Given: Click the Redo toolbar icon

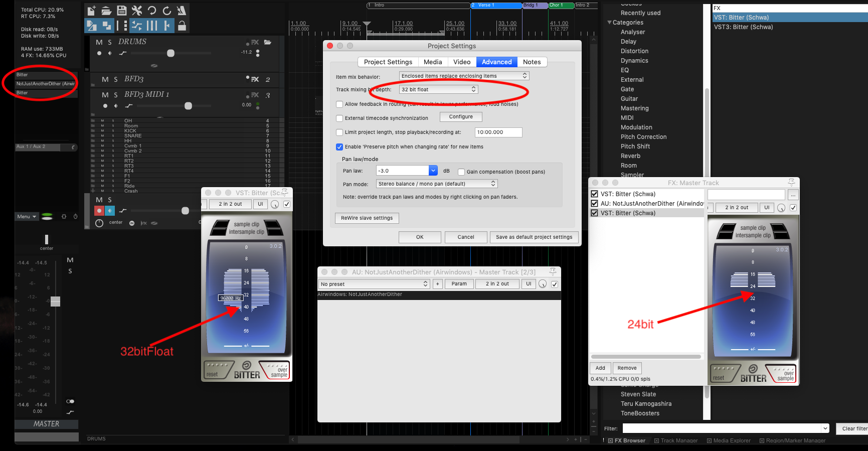Looking at the screenshot, I should (x=166, y=11).
